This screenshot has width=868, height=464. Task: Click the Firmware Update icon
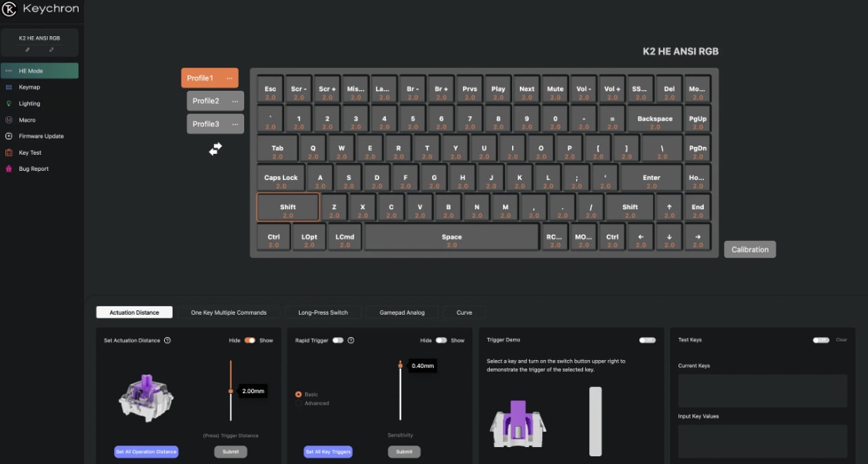[8, 136]
